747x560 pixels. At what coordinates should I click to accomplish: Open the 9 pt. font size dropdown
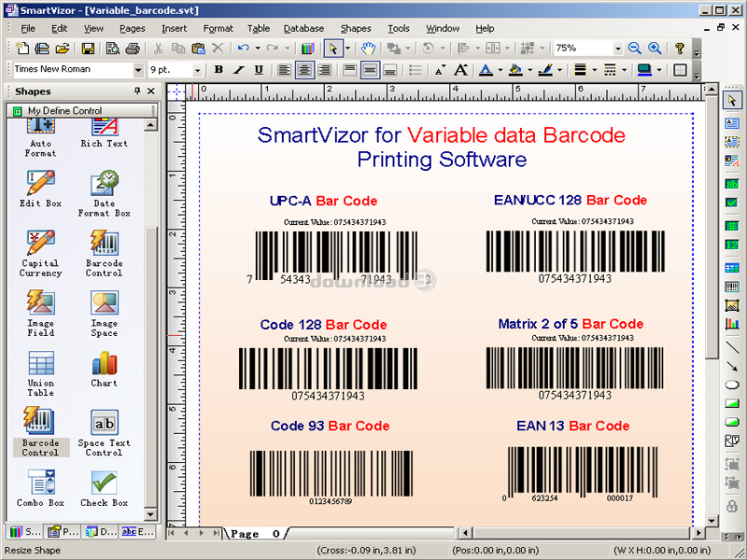(x=197, y=70)
